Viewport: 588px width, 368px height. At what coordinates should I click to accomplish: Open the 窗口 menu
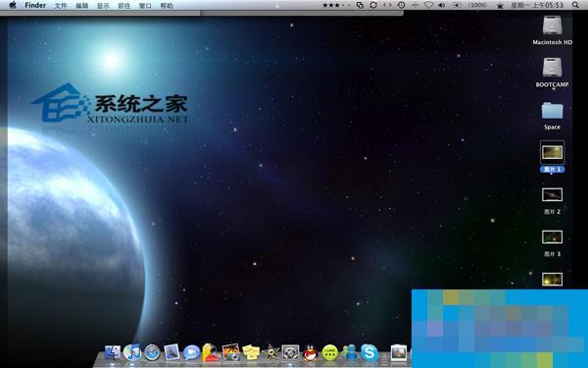click(145, 6)
